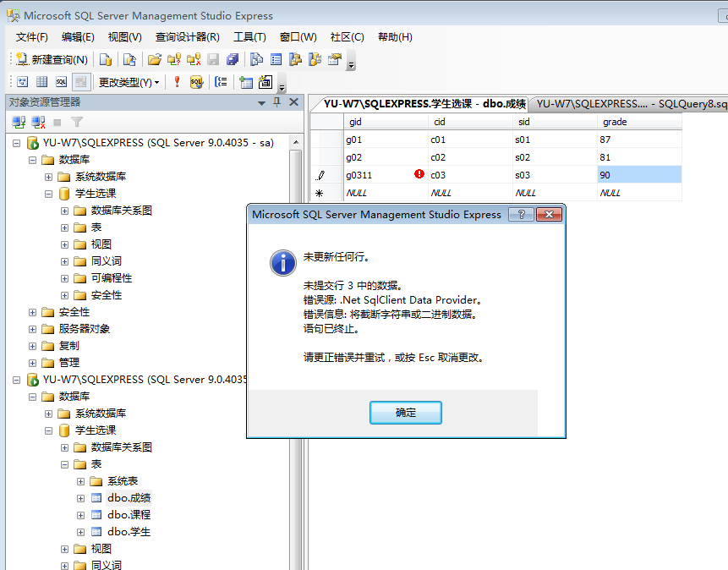Click the SQL Server Compact Edition query icon
Viewport: 728px width, 570px height.
click(x=129, y=59)
